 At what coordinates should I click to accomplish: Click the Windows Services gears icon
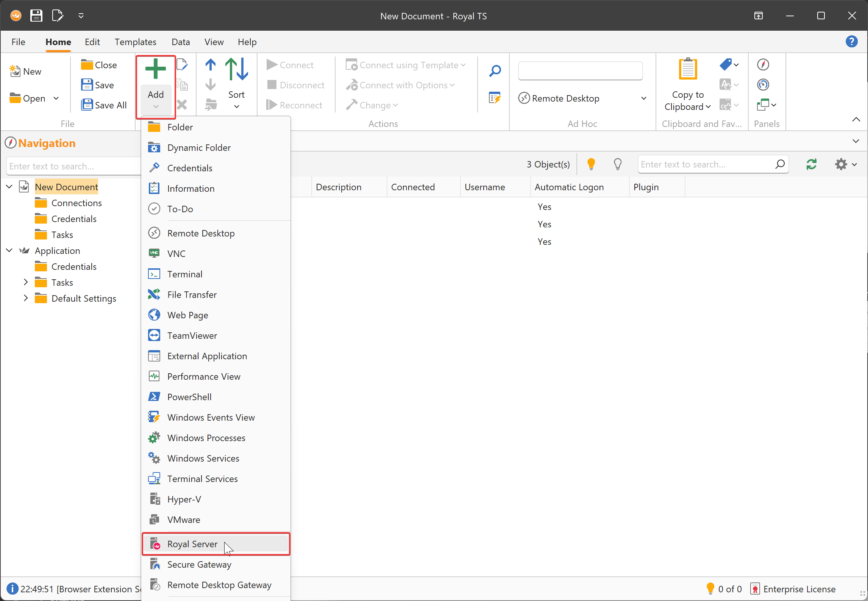(x=154, y=458)
